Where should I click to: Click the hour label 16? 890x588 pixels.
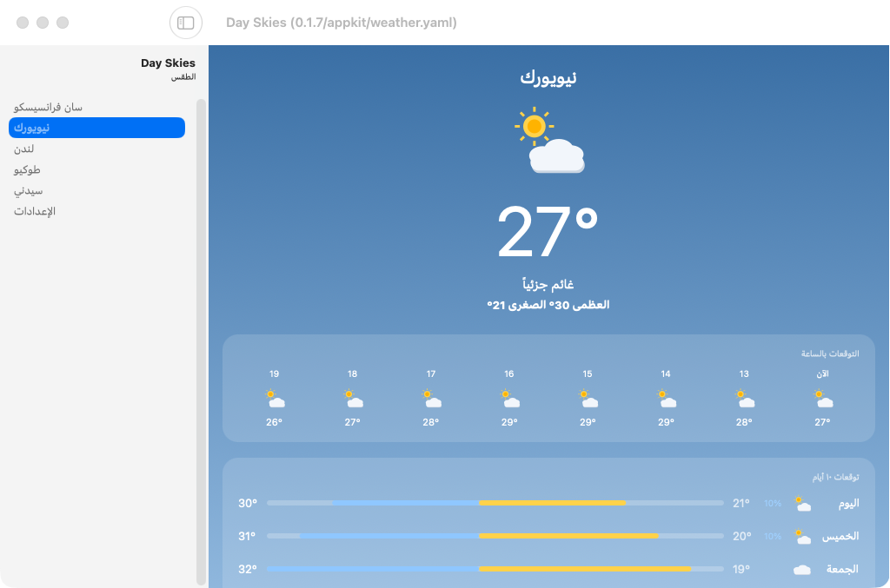point(509,373)
